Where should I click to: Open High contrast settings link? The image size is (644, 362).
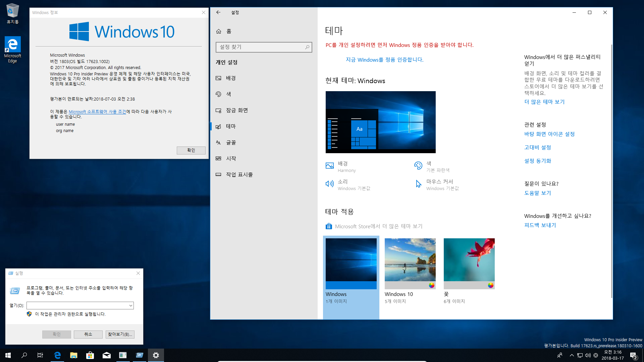pyautogui.click(x=538, y=147)
